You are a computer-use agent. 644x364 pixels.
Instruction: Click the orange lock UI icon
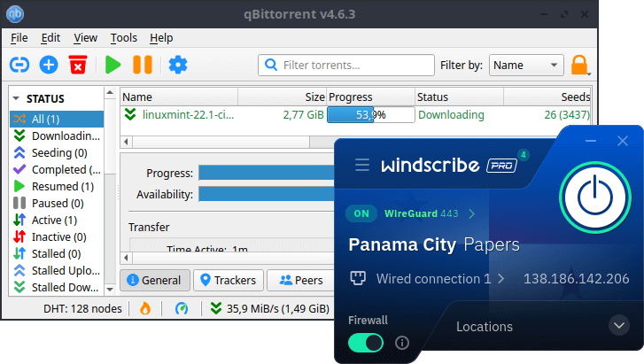(x=579, y=65)
